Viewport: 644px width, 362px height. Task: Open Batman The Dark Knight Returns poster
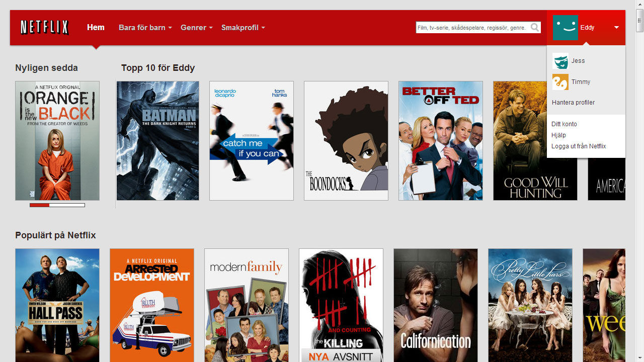tap(157, 141)
